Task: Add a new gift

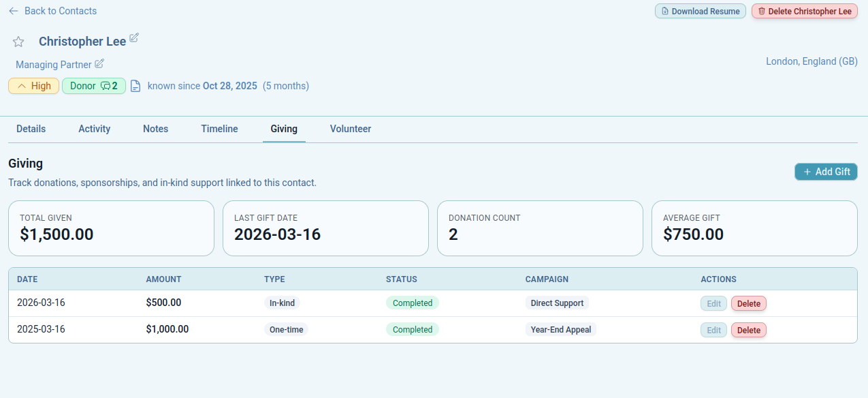Action: coord(826,172)
